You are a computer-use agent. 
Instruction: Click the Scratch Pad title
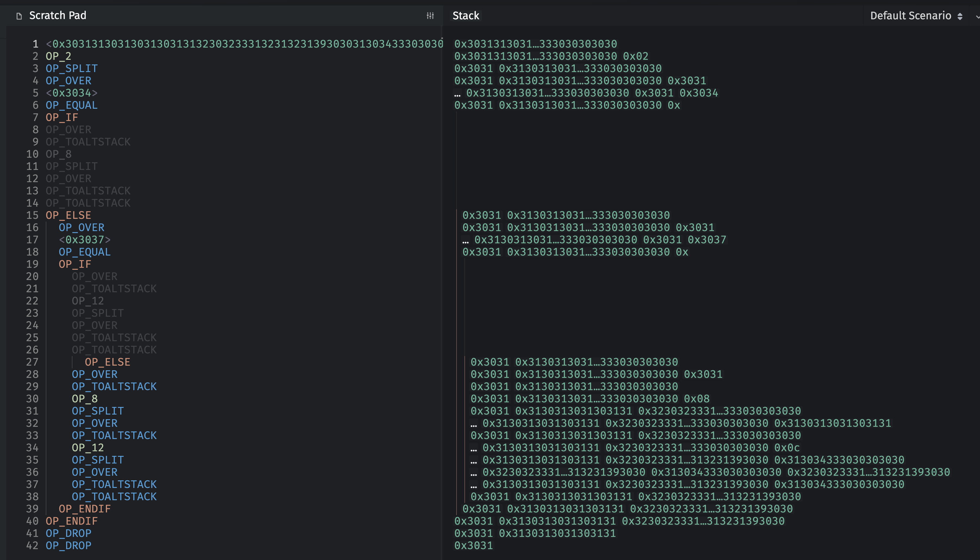[58, 15]
